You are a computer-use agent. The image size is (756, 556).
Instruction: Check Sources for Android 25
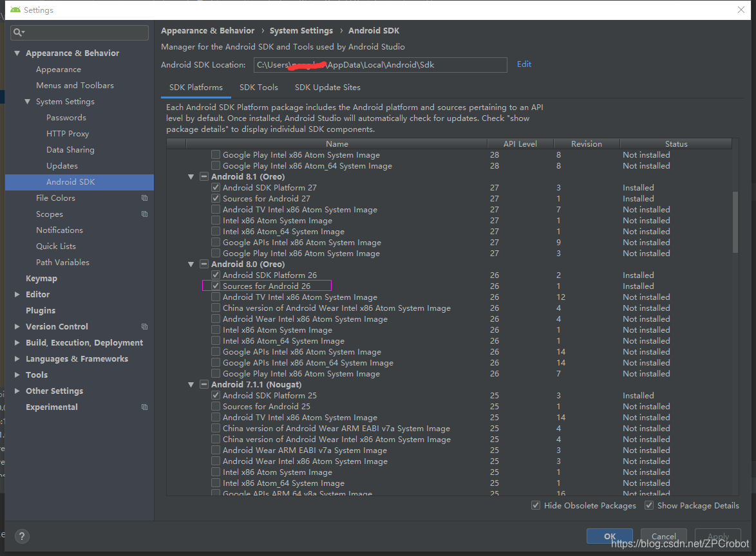point(216,406)
